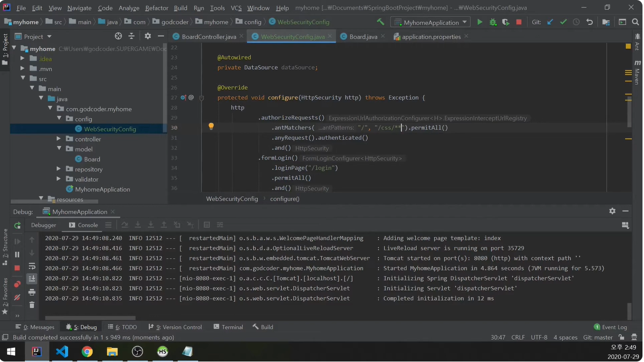Screen dimensions: 644x362
Task: Click the red Stop square in Debug sidebar
Action: click(17, 268)
